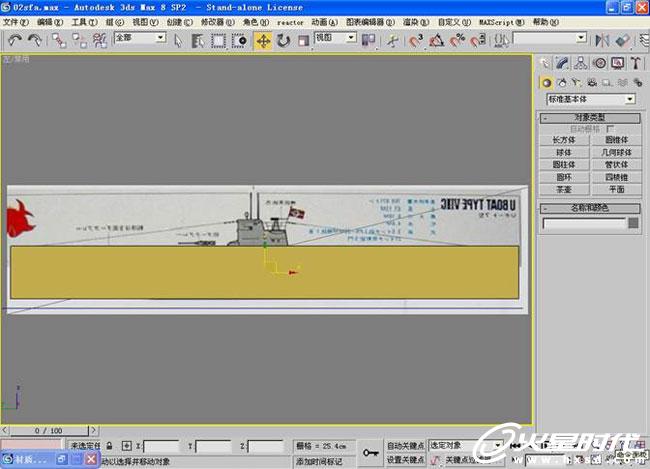Image resolution: width=650 pixels, height=469 pixels.
Task: Switch to Display command panel tab
Action: pos(618,63)
